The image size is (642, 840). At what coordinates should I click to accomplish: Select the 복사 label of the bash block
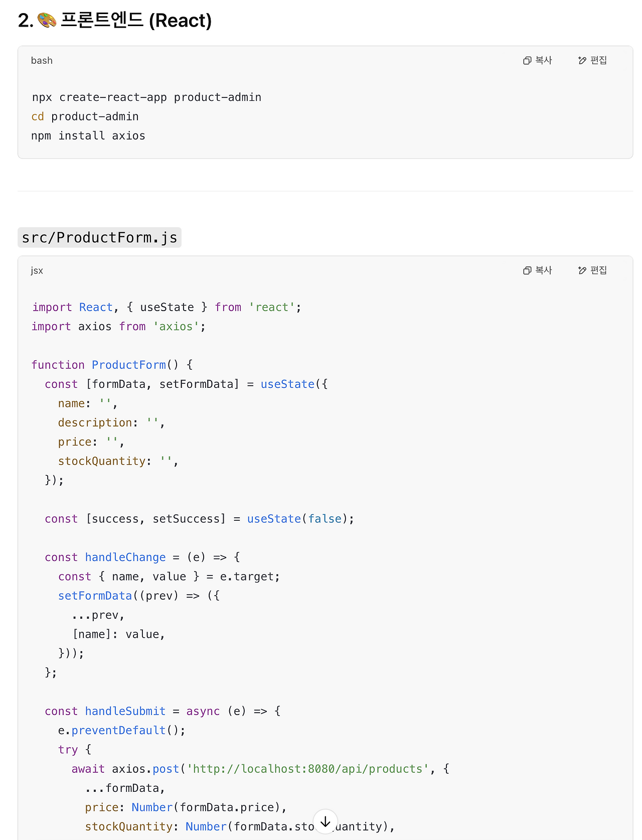tap(544, 60)
